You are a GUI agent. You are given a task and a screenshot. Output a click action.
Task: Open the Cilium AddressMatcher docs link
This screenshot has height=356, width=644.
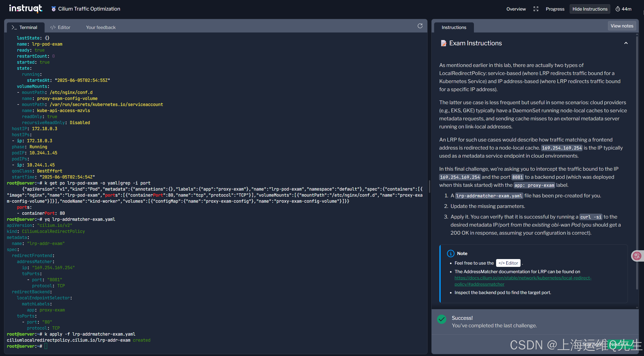click(523, 278)
